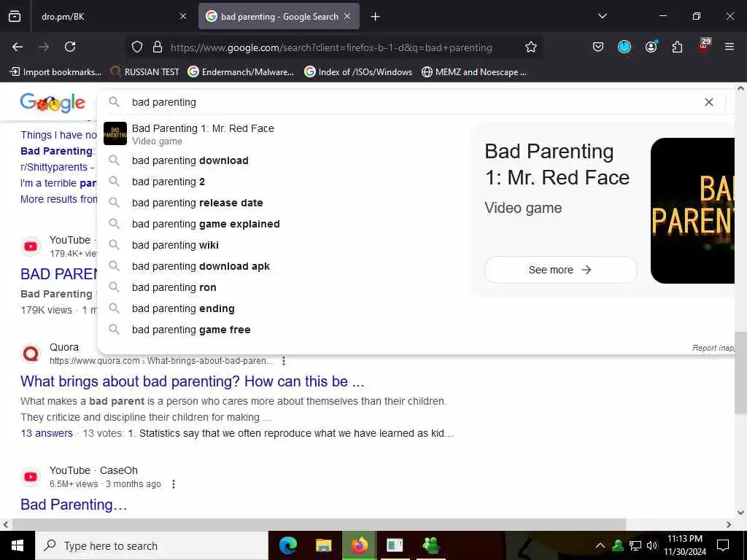Open options dots for CaseOh video result

(x=174, y=484)
